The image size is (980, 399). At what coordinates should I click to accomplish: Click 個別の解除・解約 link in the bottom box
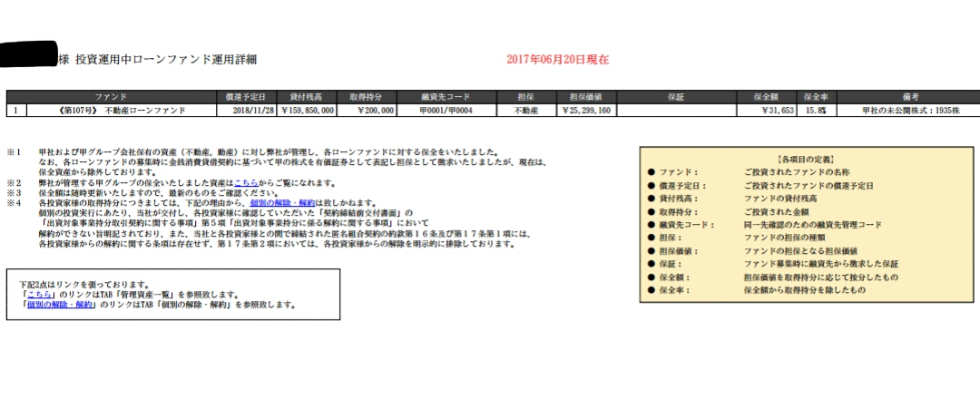[x=56, y=305]
